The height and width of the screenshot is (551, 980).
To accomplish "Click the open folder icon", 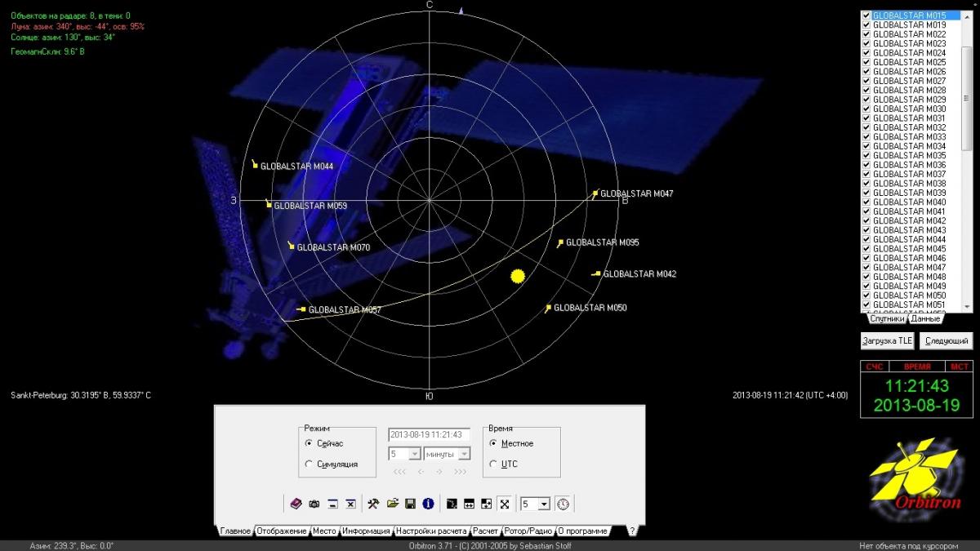I will (x=392, y=504).
